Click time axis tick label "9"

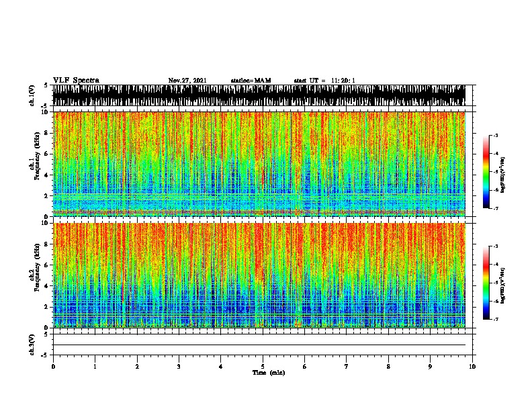tap(430, 367)
